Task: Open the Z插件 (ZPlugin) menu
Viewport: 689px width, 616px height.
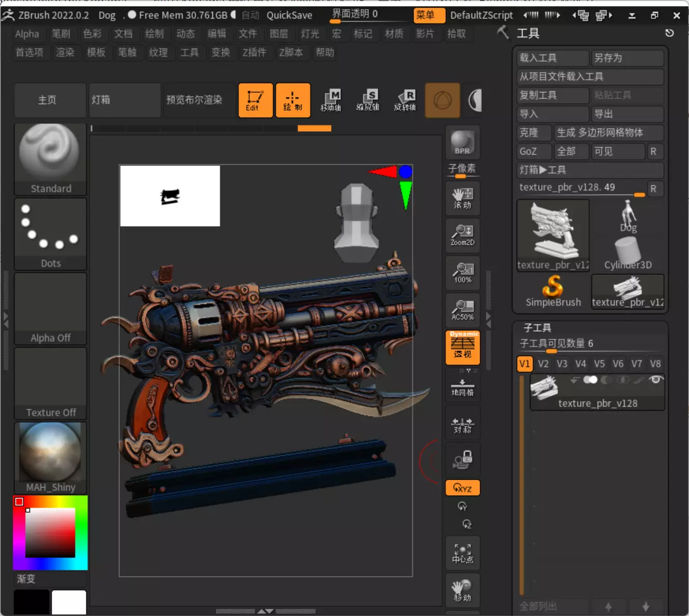Action: pyautogui.click(x=254, y=53)
